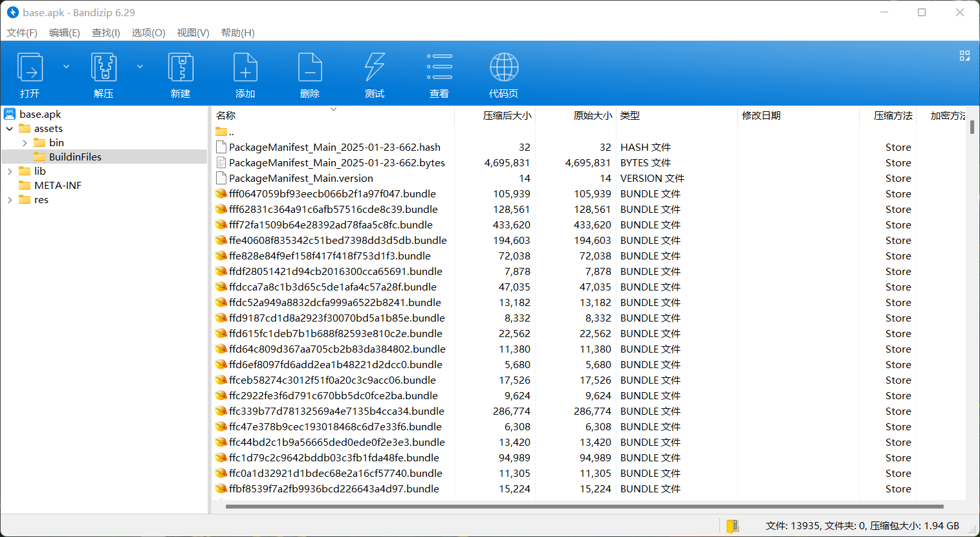Click the icon of fff0647059bf93eecb066b2f1a97f047.bundle
Viewport: 980px width, 537px height.
click(x=221, y=193)
